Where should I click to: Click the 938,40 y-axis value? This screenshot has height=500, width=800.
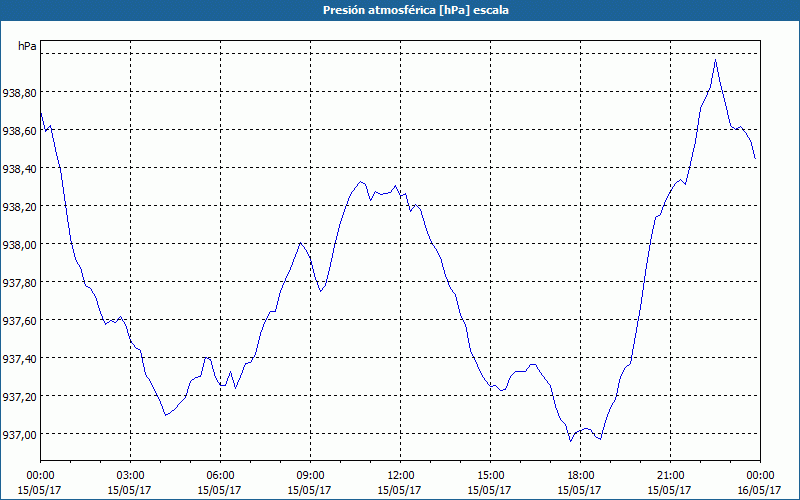[20, 168]
